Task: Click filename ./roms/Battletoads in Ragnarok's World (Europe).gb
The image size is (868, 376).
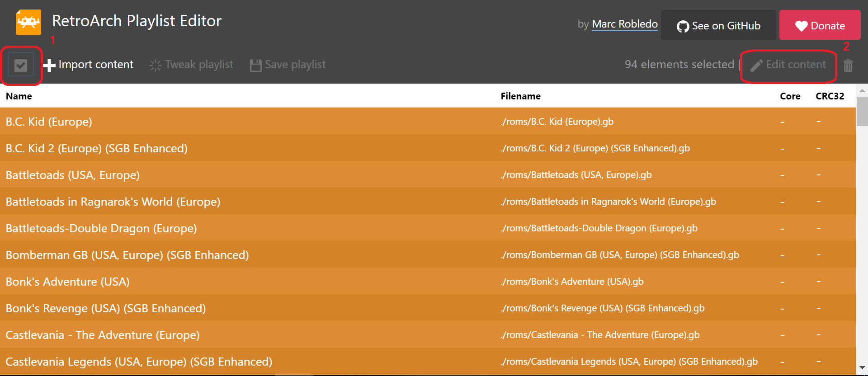Action: point(609,202)
